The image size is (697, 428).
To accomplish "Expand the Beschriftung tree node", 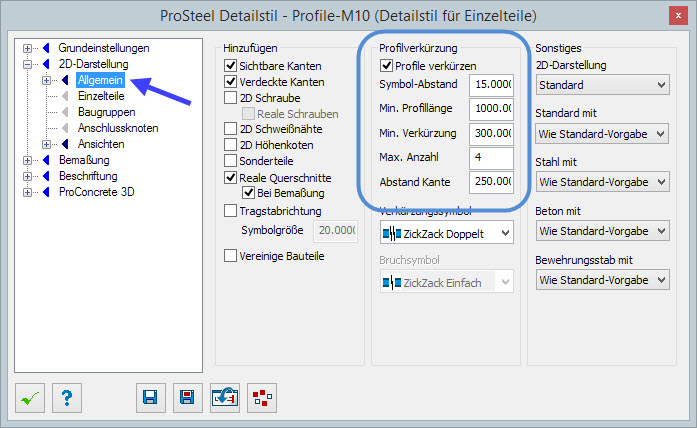I will click(28, 176).
